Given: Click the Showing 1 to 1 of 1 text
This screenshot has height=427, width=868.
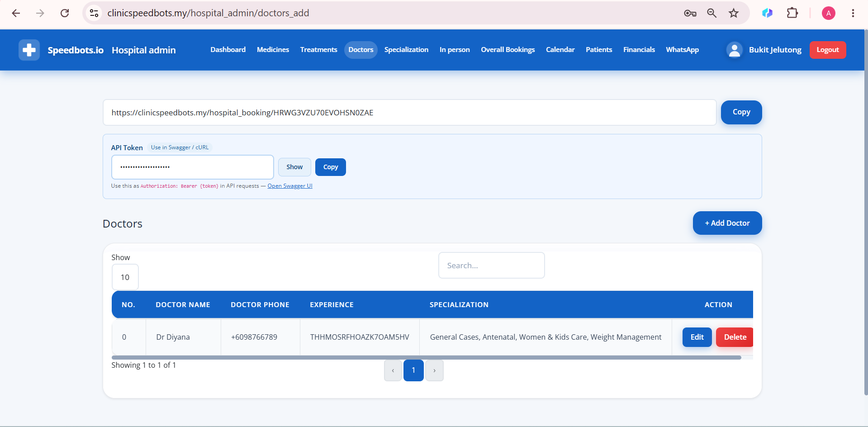Looking at the screenshot, I should pyautogui.click(x=143, y=365).
